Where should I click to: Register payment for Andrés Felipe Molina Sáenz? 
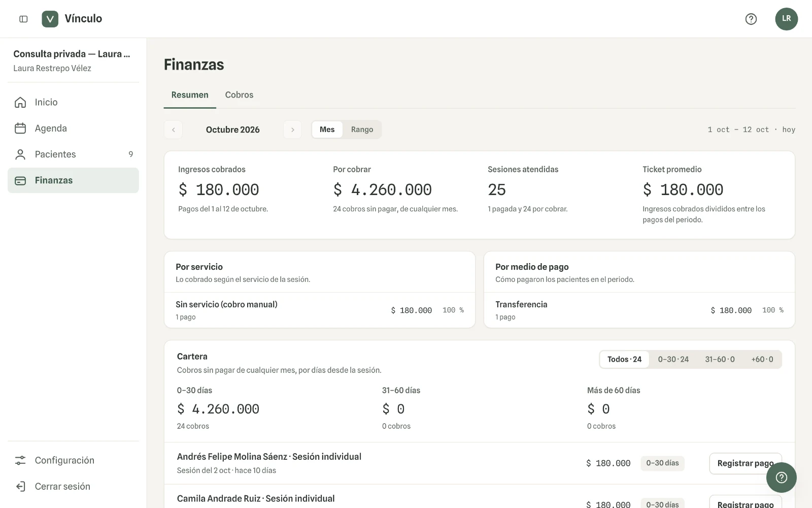[x=745, y=463]
